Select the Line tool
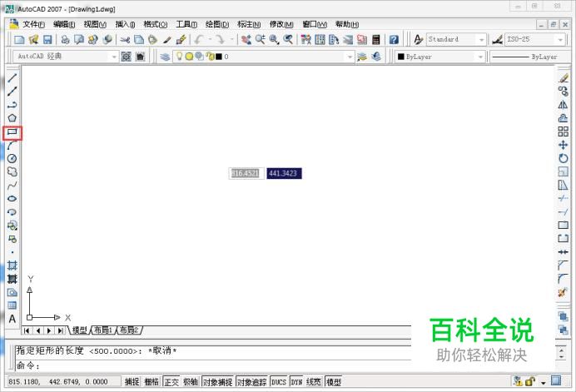This screenshot has height=392, width=576. 12,78
